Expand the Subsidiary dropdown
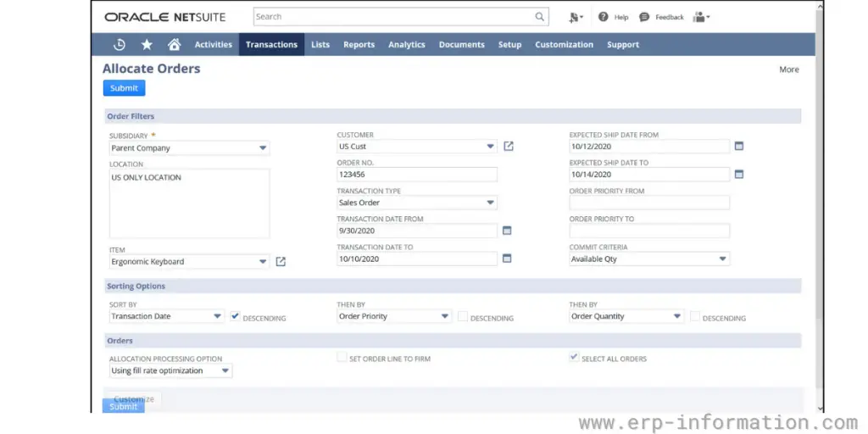This screenshot has height=434, width=868. coord(263,148)
